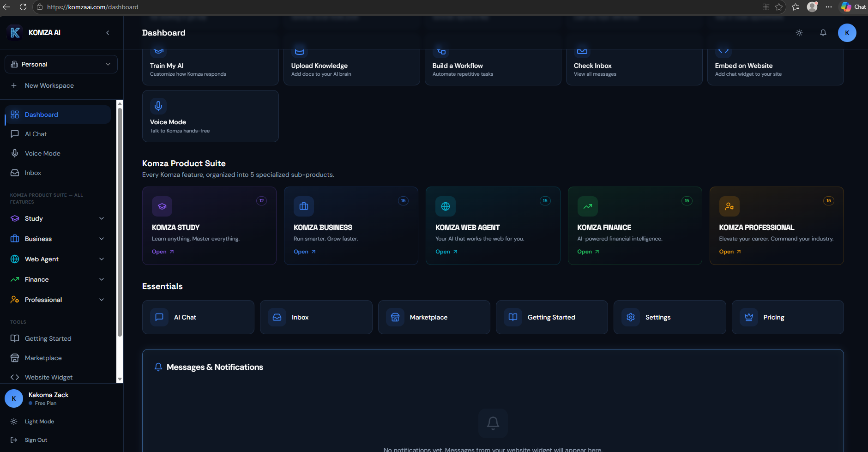868x452 pixels.
Task: Open the browser three-dots settings menu
Action: (829, 7)
